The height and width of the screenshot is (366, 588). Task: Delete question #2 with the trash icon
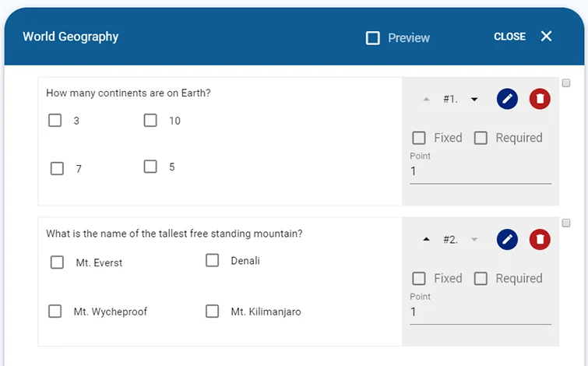coord(540,239)
